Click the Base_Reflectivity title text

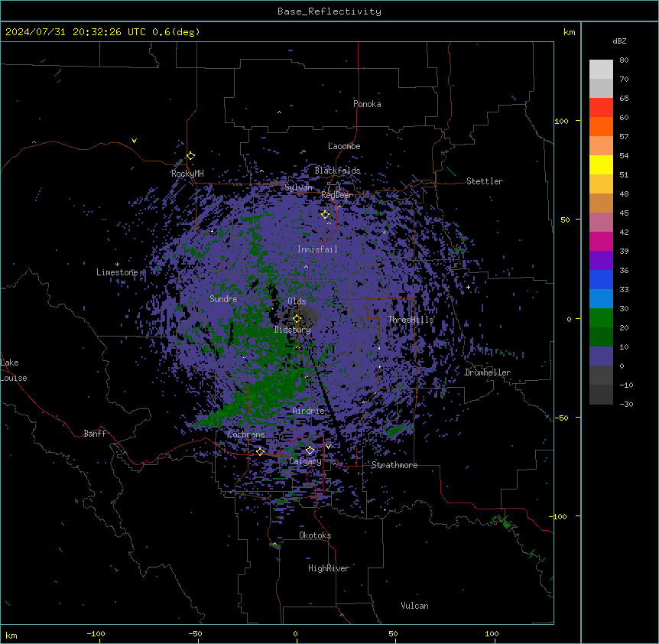point(329,11)
